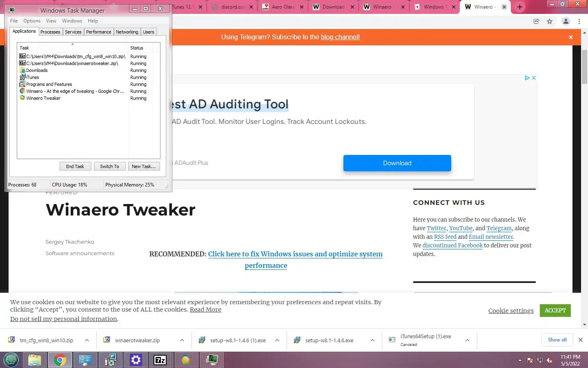
Task: Close the ad with the X icon
Action: click(x=534, y=78)
